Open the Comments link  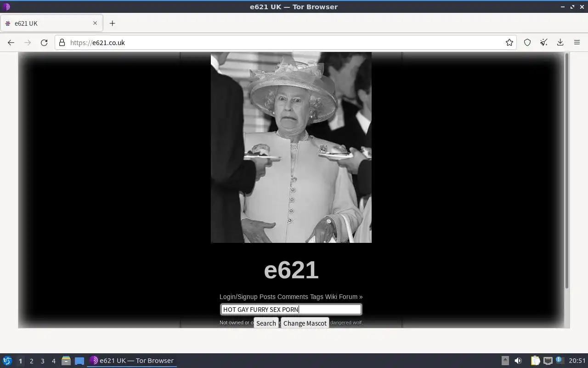click(293, 297)
